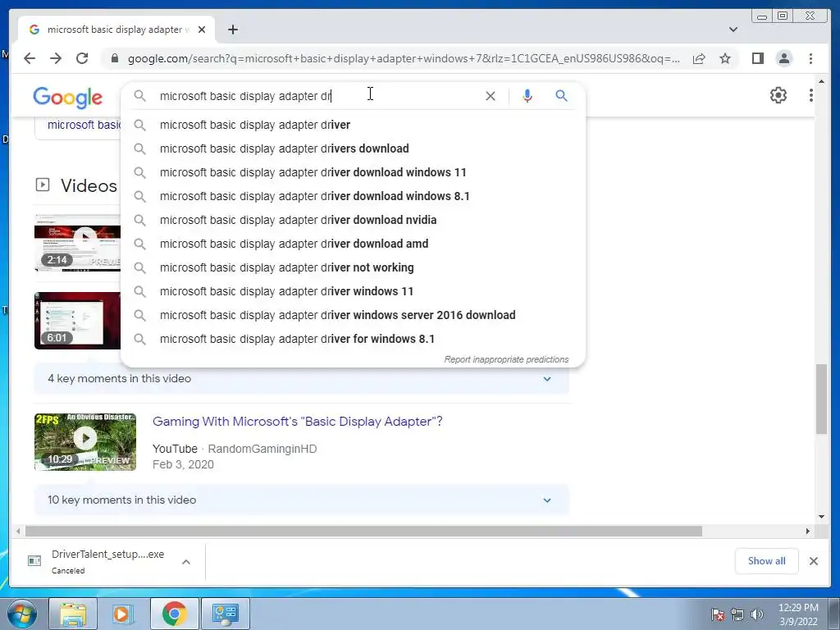Screen dimensions: 840x630
Task: Close the downloads bar
Action: [813, 561]
